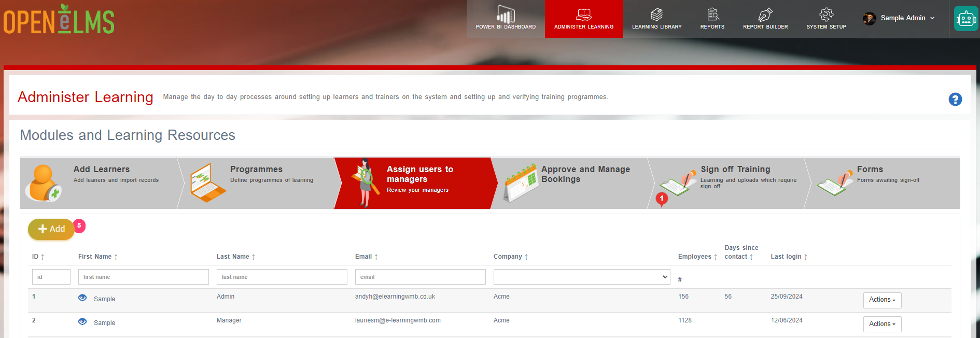Click the id filter input field
Viewport: 980px width, 338px height.
(x=51, y=277)
